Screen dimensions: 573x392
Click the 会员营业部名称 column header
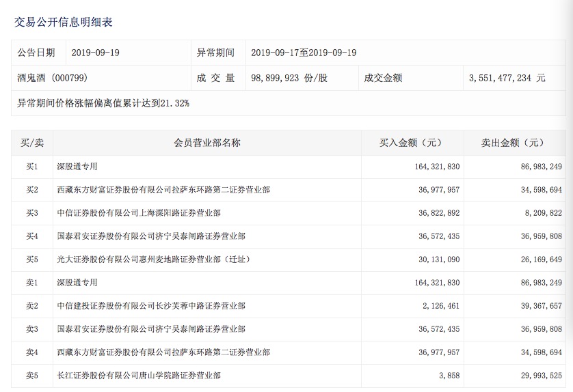(x=207, y=143)
